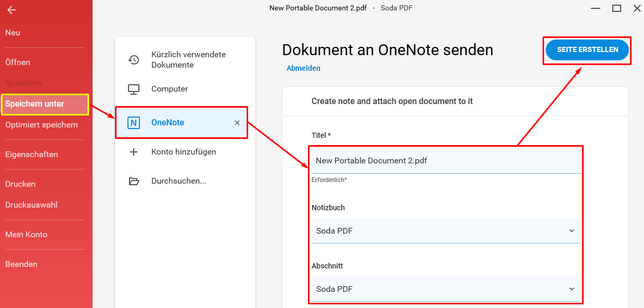This screenshot has width=644, height=308.
Task: Click the OneNote N icon
Action: (x=134, y=123)
